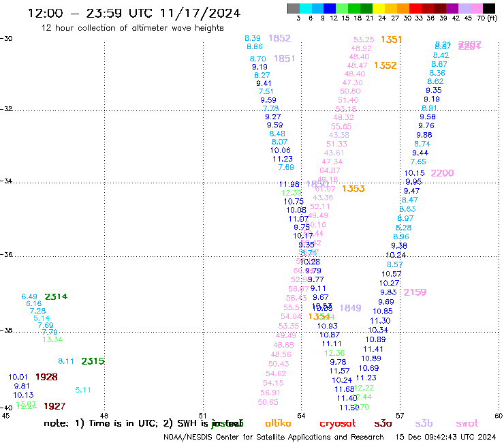Click the 5.14 wave height value

tap(42, 318)
